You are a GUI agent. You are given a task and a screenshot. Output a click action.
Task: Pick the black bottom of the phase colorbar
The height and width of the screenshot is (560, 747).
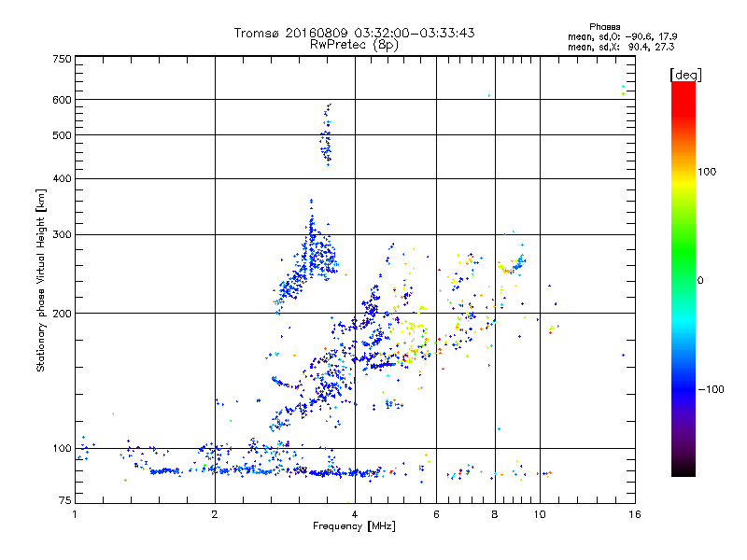click(x=684, y=470)
